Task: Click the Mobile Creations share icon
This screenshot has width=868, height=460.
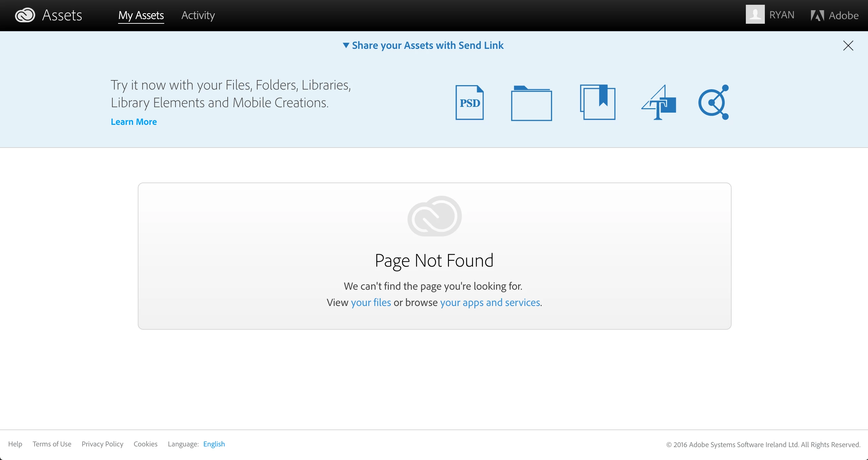Action: click(714, 102)
